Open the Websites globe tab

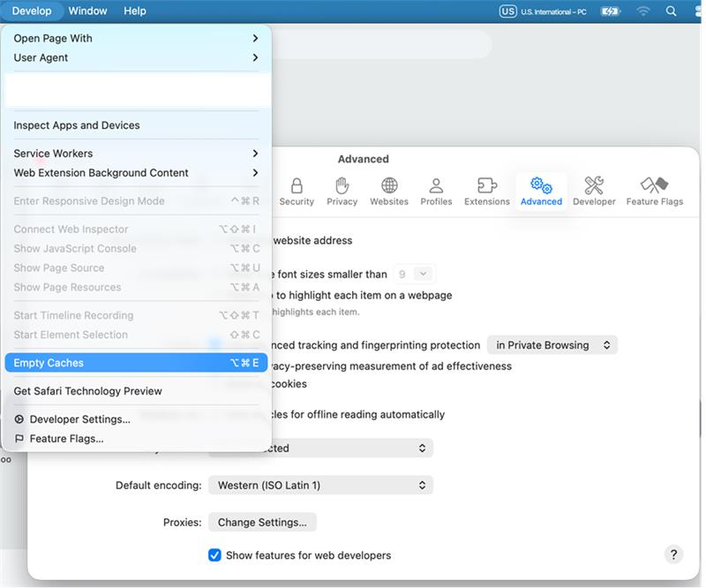click(389, 192)
